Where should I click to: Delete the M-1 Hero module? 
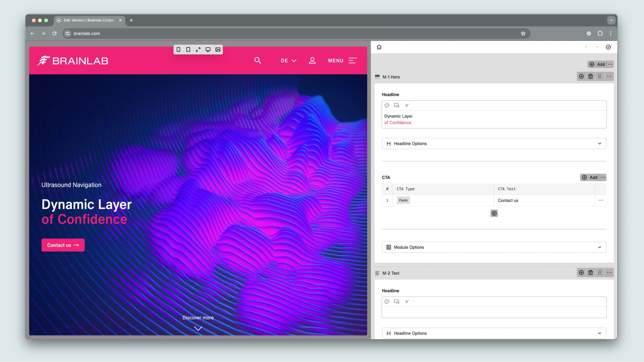[590, 76]
